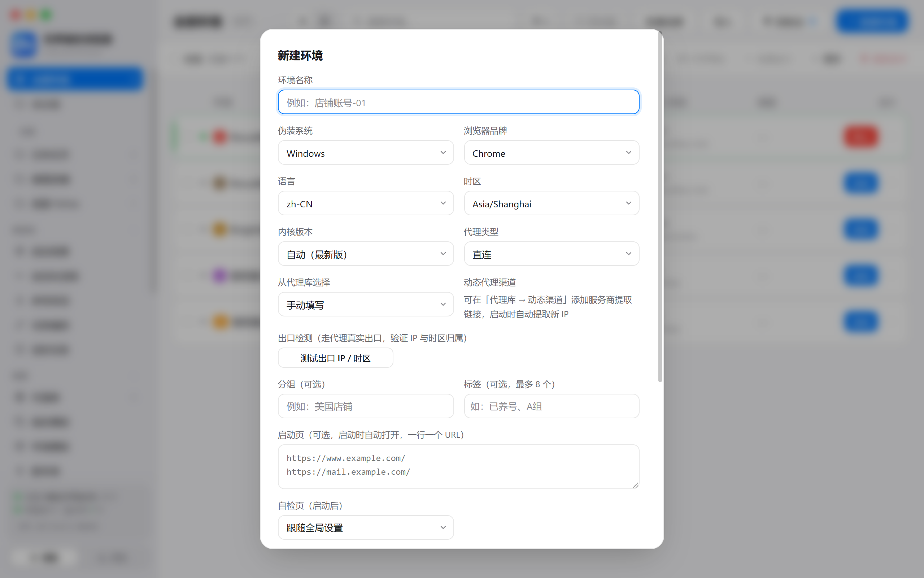The height and width of the screenshot is (578, 924).
Task: Click the 分组 group input field
Action: 366,406
